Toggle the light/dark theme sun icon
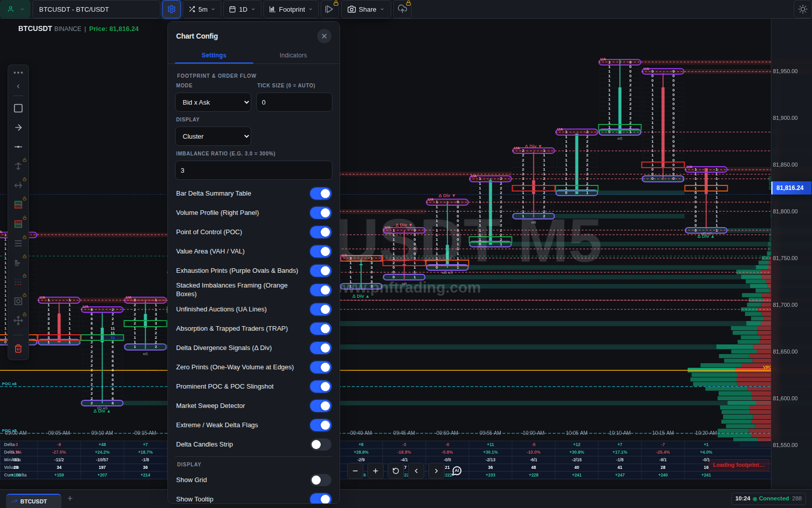812x508 pixels. [802, 9]
